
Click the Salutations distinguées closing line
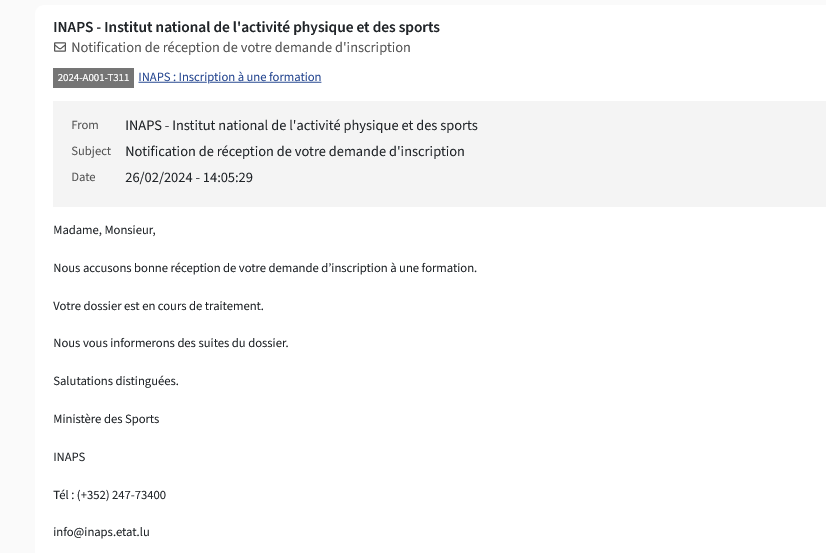pyautogui.click(x=116, y=381)
